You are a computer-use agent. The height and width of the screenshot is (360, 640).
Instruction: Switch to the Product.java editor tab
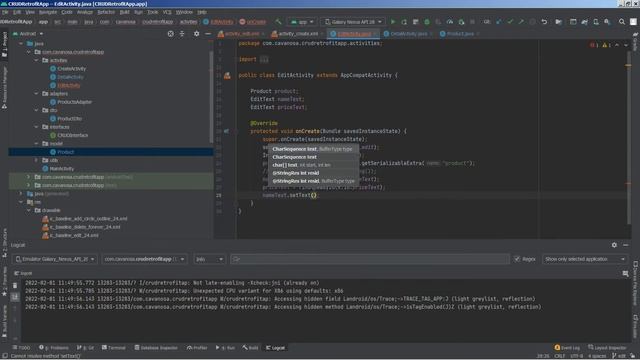click(460, 34)
